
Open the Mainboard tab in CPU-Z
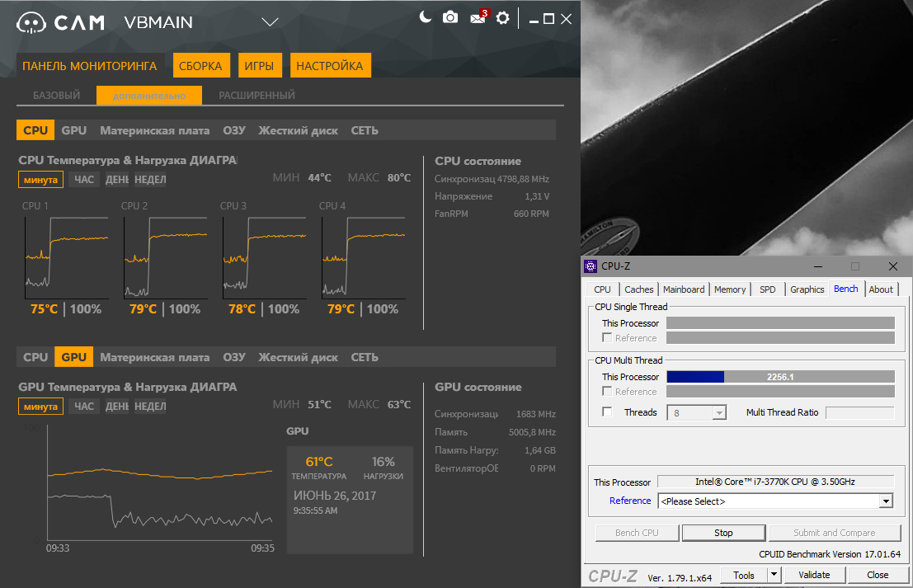pyautogui.click(x=684, y=289)
